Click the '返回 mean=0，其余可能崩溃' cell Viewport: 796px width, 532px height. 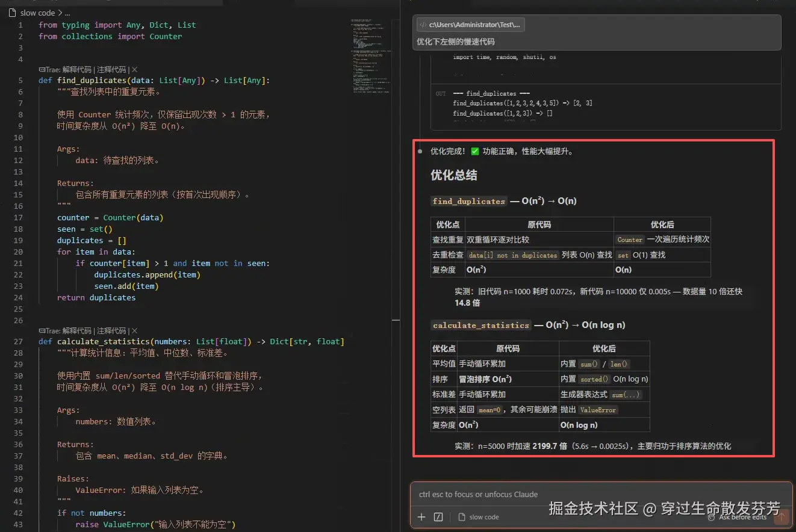tap(508, 410)
